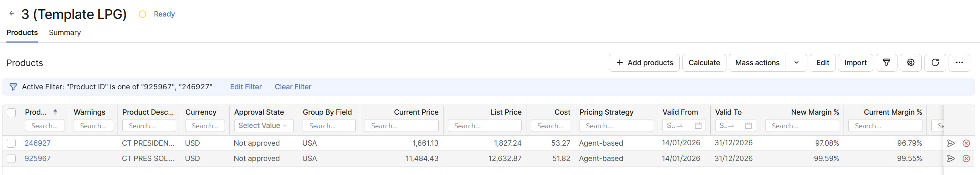Screen dimensions: 980x175
Task: Click the send arrow icon for product 246927
Action: point(951,143)
